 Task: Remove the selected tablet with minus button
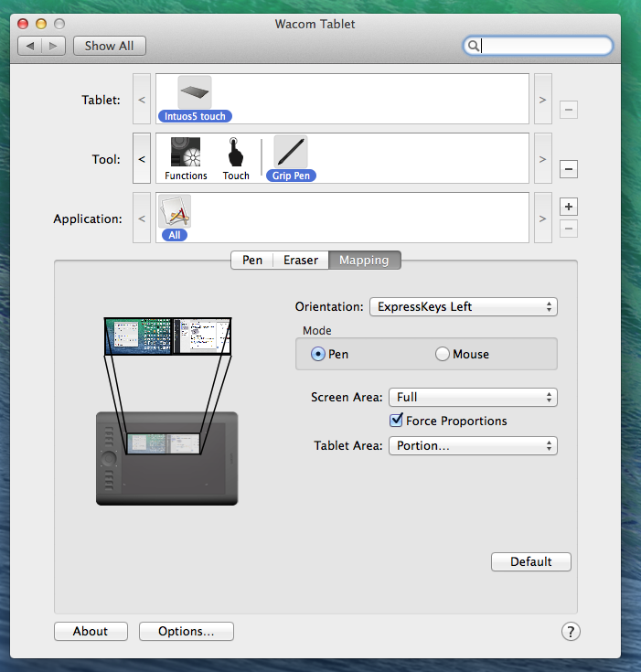pos(569,110)
